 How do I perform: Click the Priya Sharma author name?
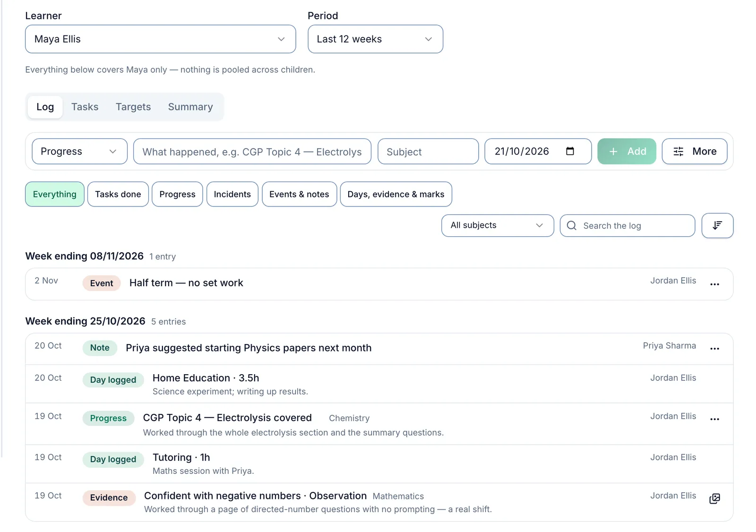click(669, 346)
